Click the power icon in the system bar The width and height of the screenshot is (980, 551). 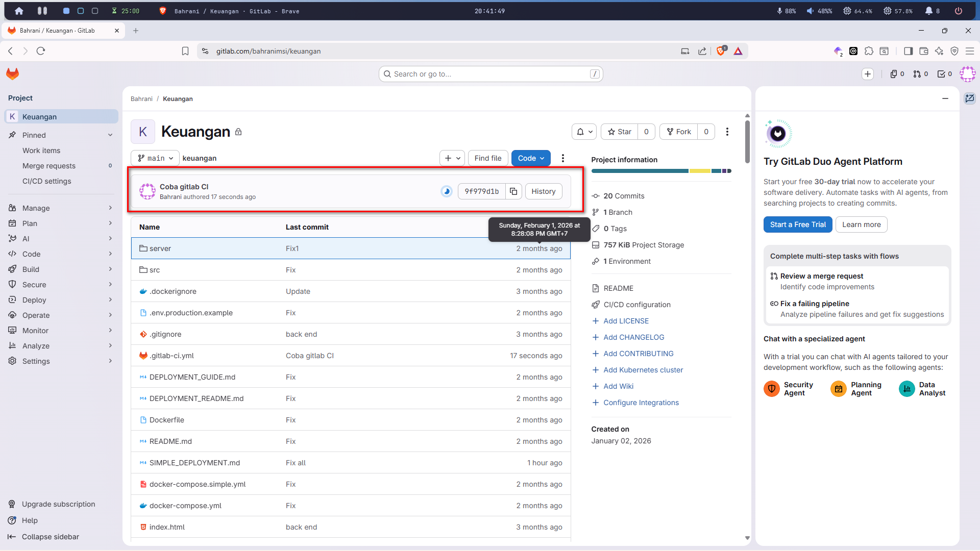(x=959, y=11)
